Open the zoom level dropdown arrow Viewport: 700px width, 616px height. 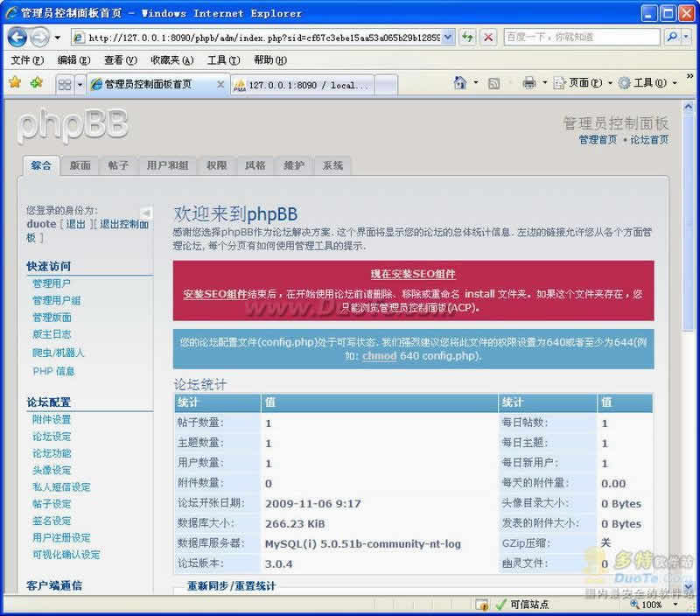coord(675,605)
